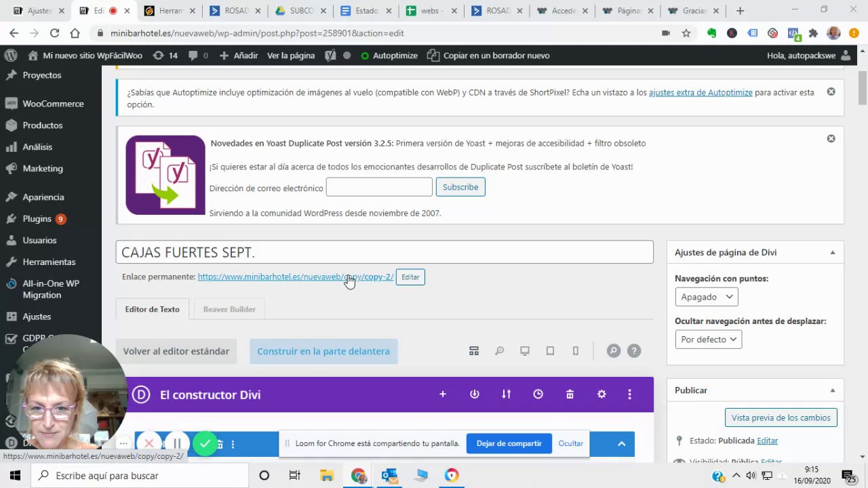Open Divi portability power icon
Image resolution: width=868 pixels, height=488 pixels.
475,394
